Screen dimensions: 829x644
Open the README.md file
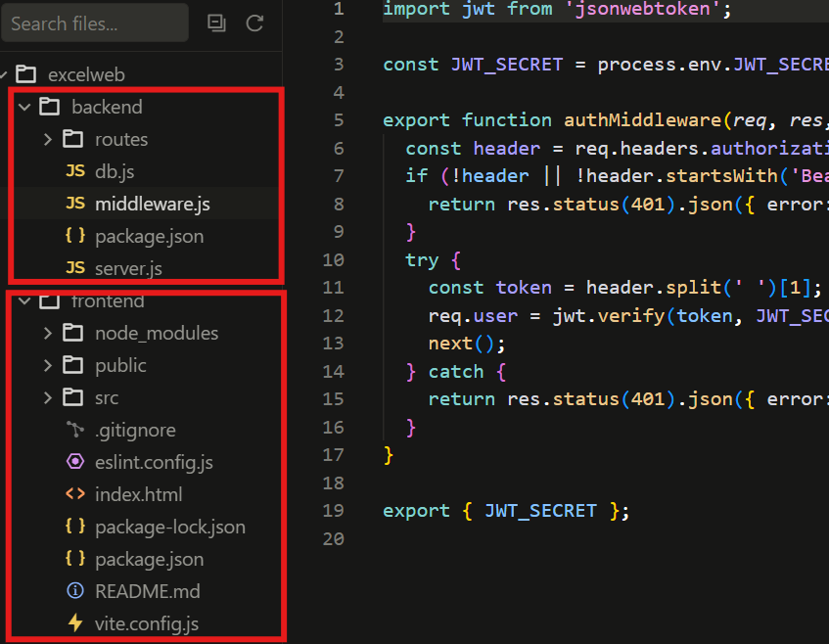148,592
